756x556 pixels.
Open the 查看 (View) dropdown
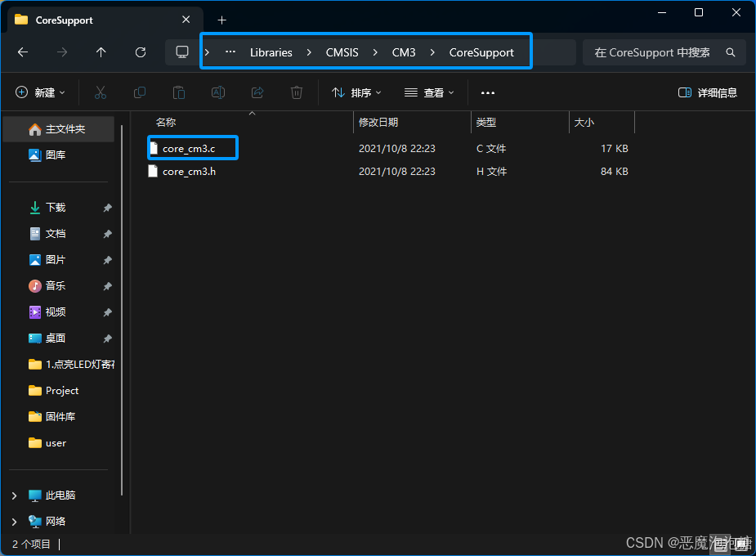[x=429, y=92]
